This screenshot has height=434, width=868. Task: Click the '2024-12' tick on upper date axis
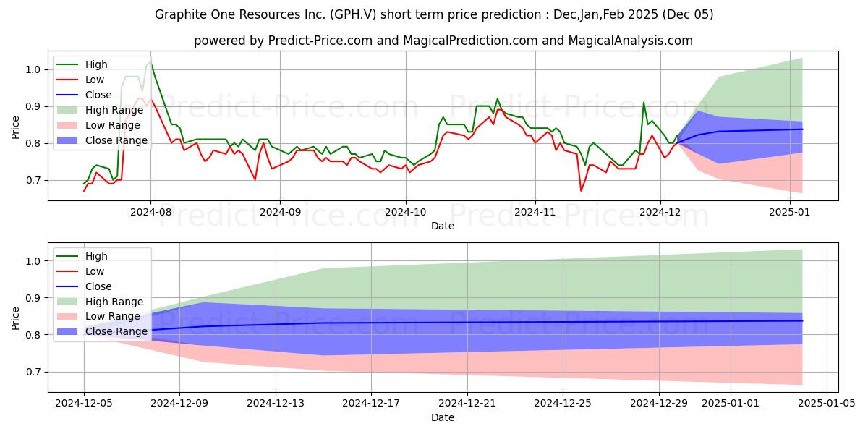660,213
